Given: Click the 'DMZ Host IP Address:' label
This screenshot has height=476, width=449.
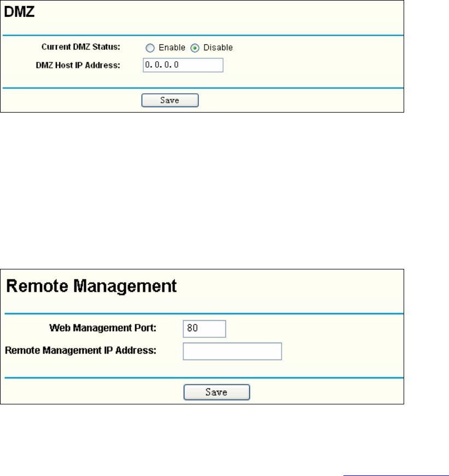Looking at the screenshot, I should pos(78,65).
